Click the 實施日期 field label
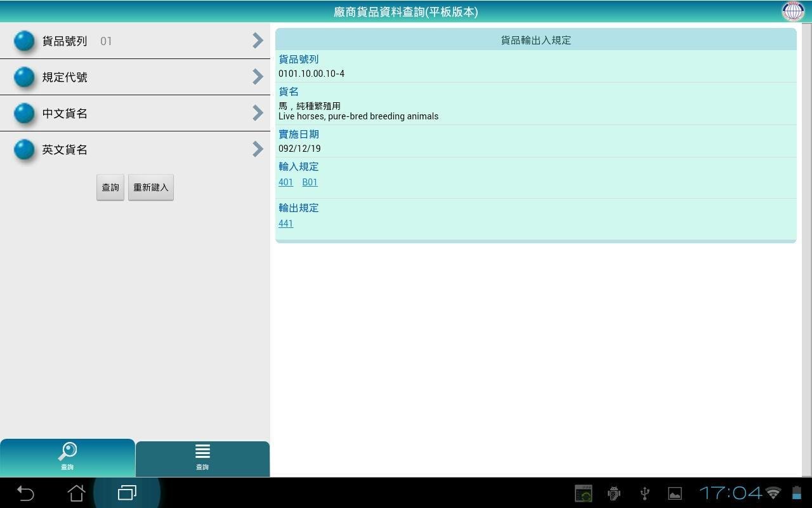 coord(299,135)
